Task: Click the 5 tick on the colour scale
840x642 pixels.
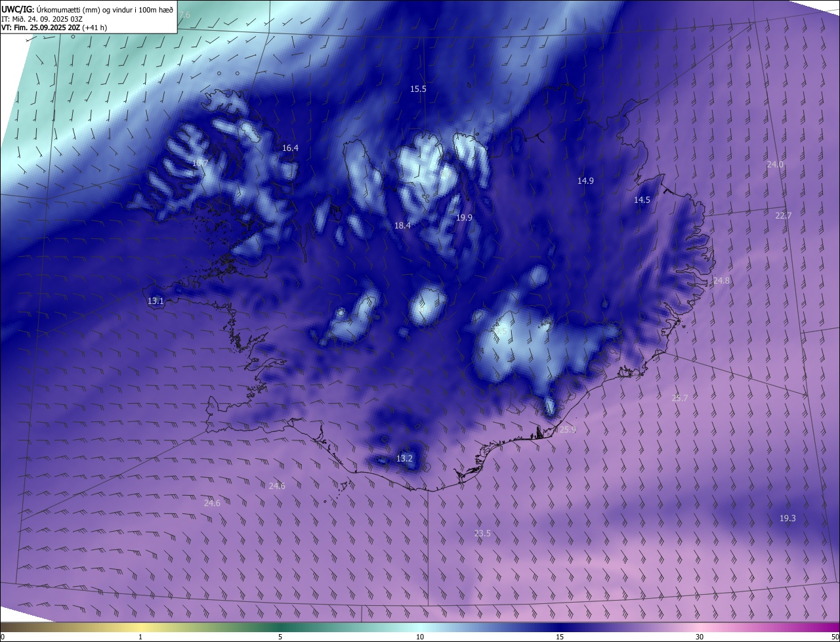Action: (x=280, y=637)
